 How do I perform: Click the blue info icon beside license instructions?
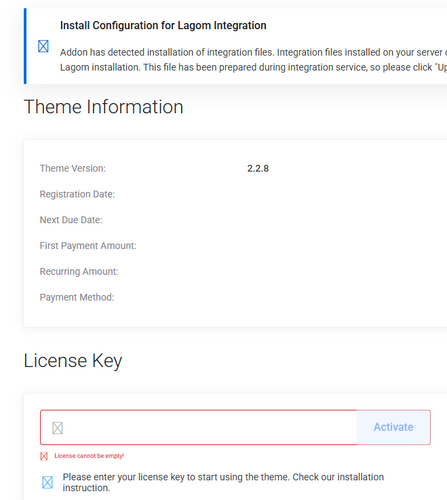(47, 482)
